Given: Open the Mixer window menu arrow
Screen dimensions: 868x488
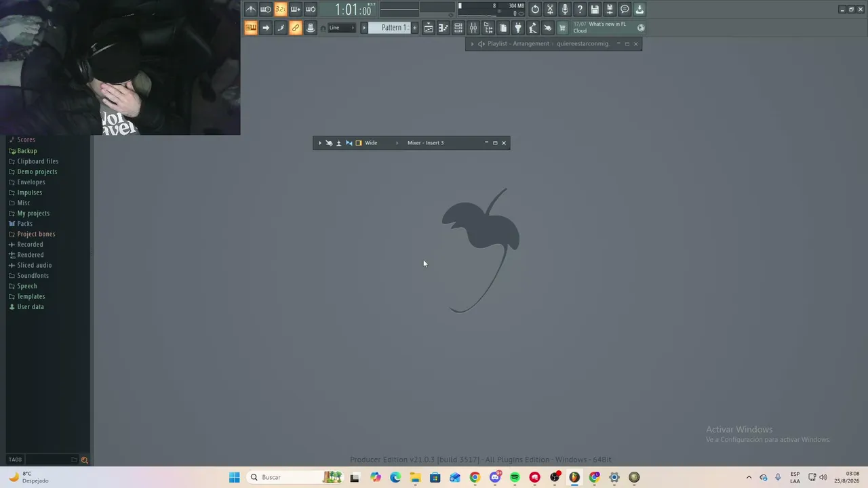Looking at the screenshot, I should coord(320,143).
